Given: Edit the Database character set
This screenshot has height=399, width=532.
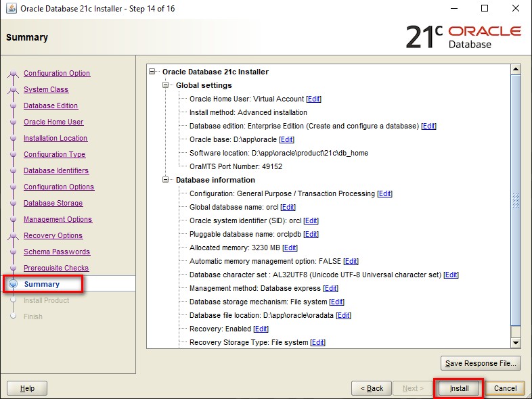Looking at the screenshot, I should [x=451, y=275].
